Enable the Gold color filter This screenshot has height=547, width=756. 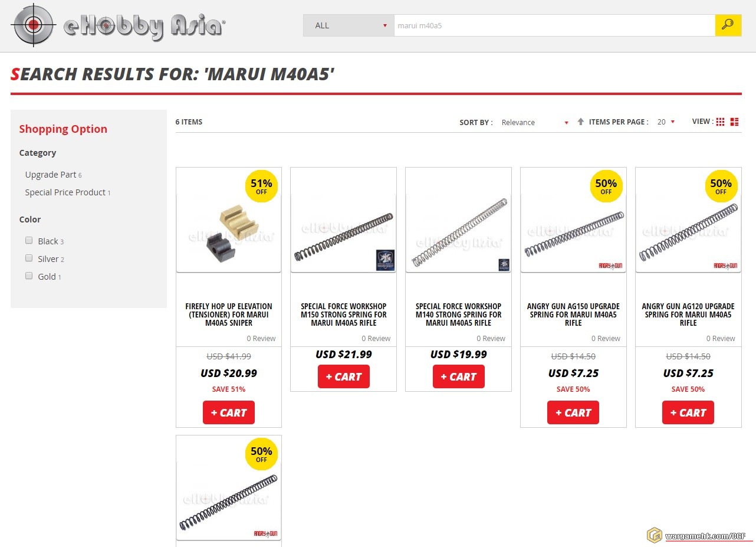(x=29, y=276)
